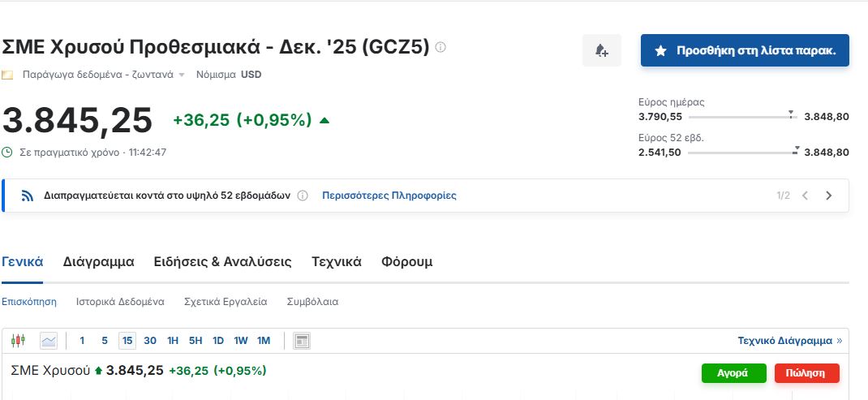Image resolution: width=868 pixels, height=400 pixels.
Task: Open the Διάγραμμα tab
Action: click(98, 262)
